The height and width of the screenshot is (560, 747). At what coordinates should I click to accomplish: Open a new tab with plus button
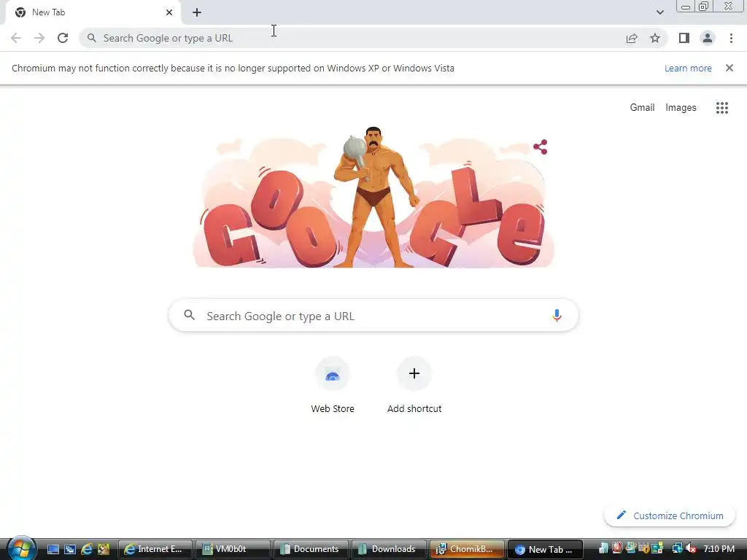tap(197, 12)
